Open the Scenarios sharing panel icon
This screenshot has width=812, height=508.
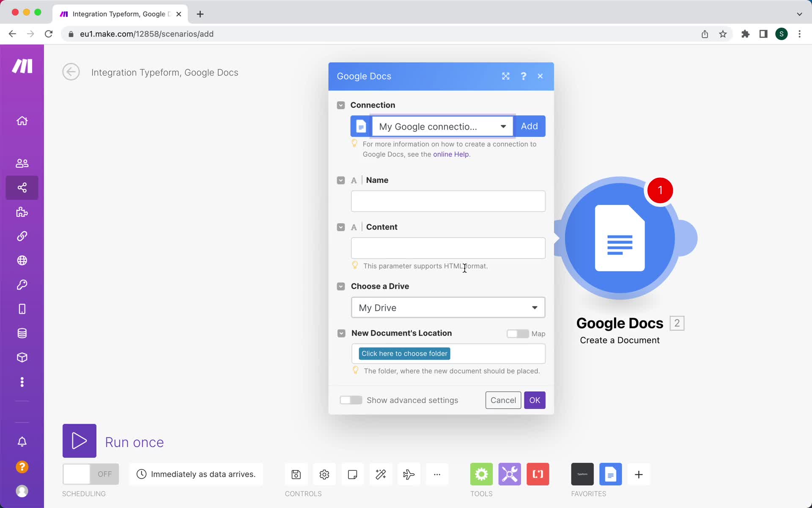22,187
